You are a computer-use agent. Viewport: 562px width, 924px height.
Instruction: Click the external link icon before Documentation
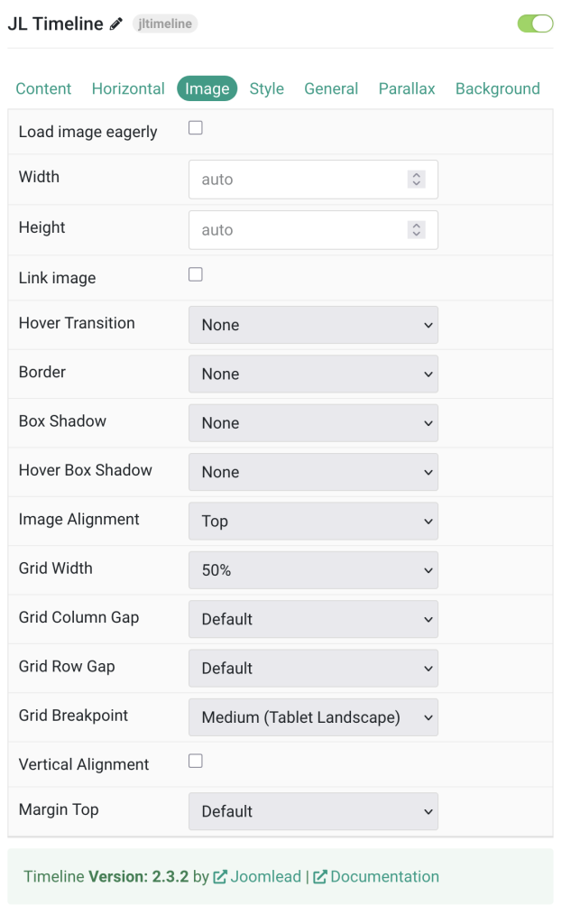320,876
